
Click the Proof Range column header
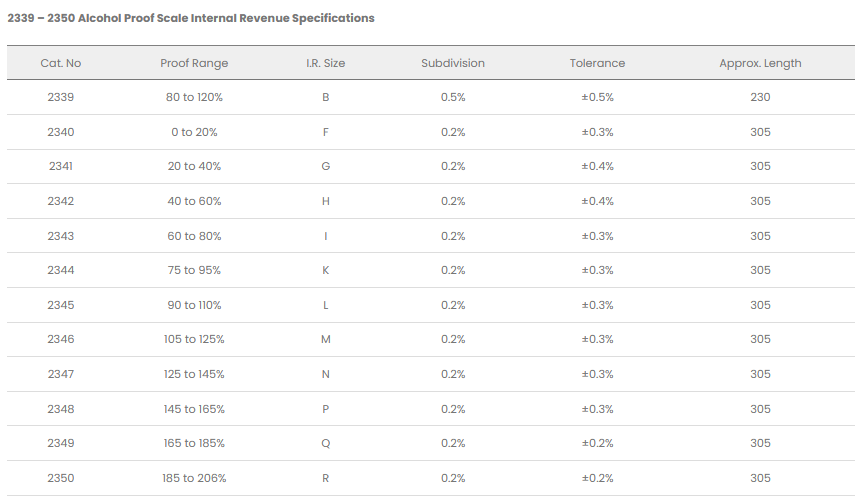pyautogui.click(x=194, y=63)
